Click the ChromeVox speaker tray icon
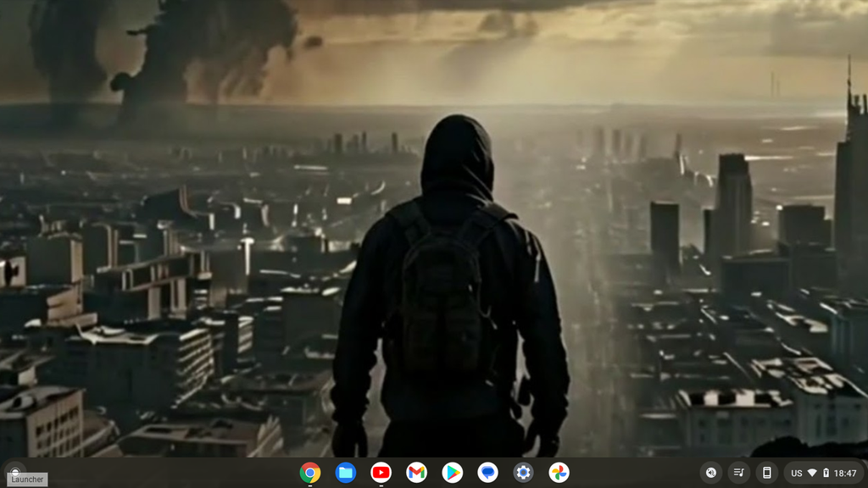The image size is (868, 488). pos(711,473)
